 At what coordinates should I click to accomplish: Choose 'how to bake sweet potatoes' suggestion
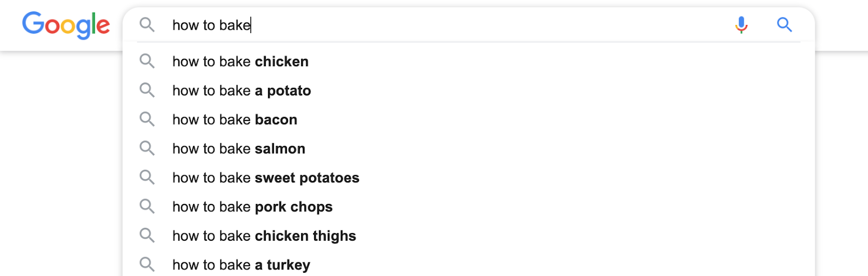469,178
